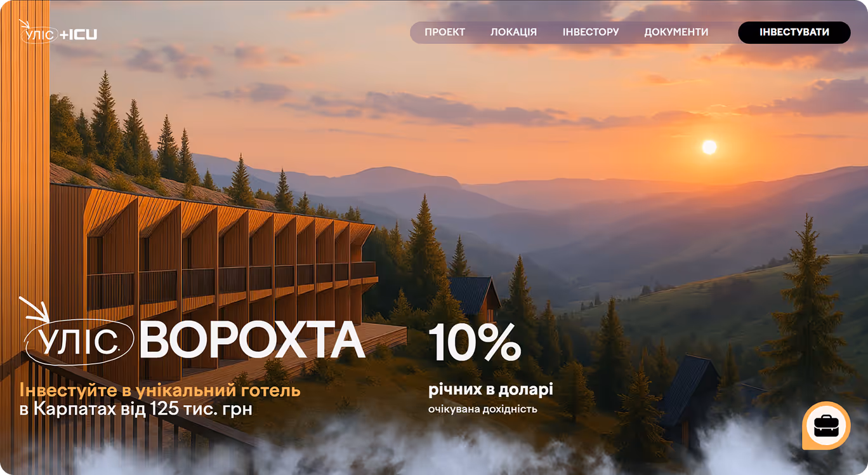
Task: Click the ІНВЕСТУВАТИ button
Action: (794, 32)
